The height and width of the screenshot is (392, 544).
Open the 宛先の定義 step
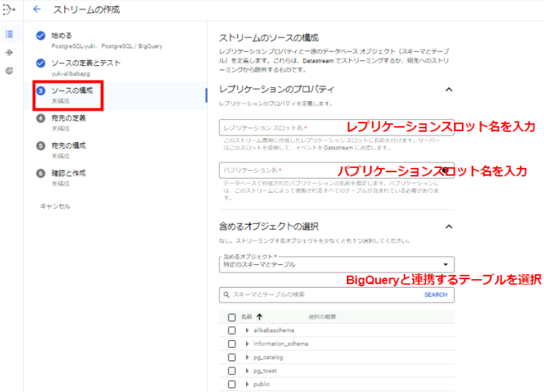[68, 118]
